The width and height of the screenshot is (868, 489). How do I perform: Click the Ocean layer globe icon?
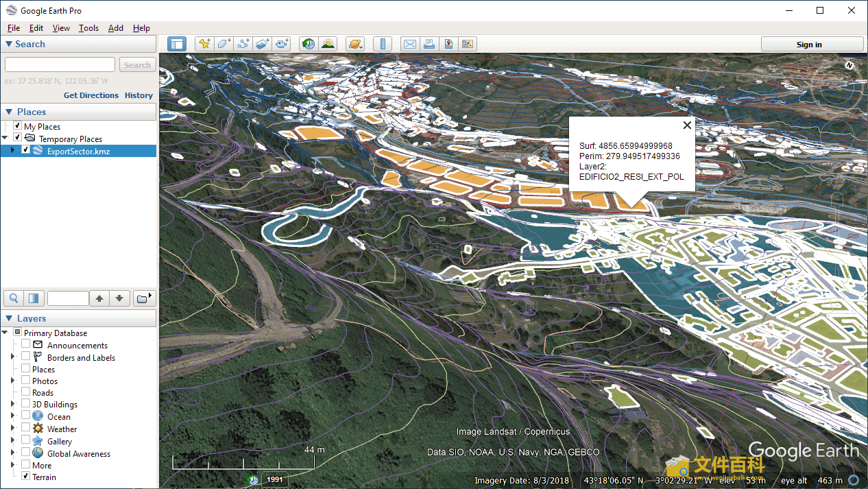click(38, 416)
